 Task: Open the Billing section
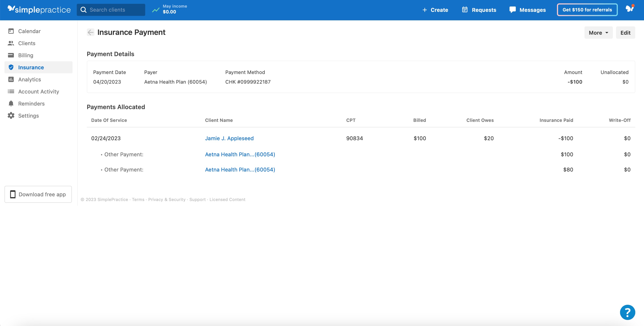point(26,55)
